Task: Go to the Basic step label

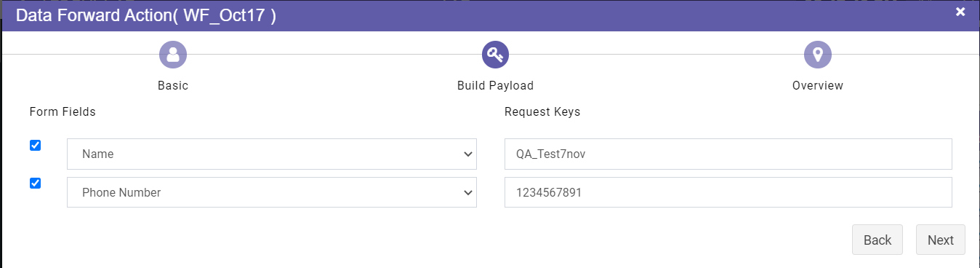Action: pos(173,86)
